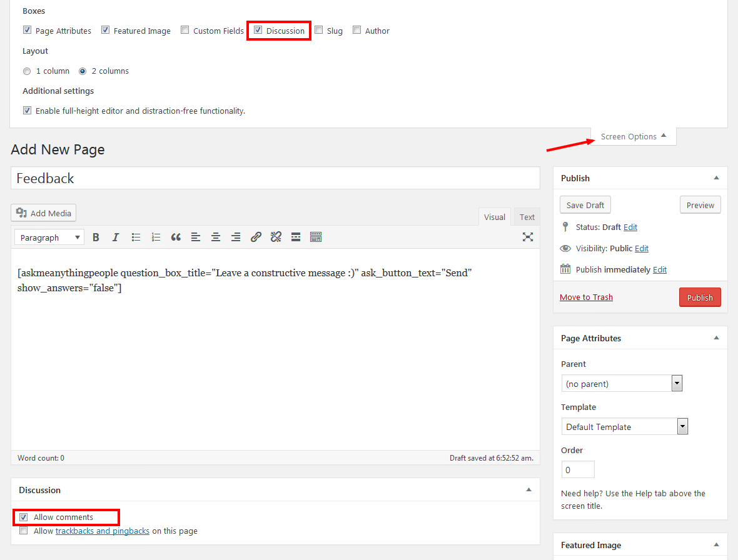This screenshot has width=738, height=560.
Task: Align text right
Action: 236,237
